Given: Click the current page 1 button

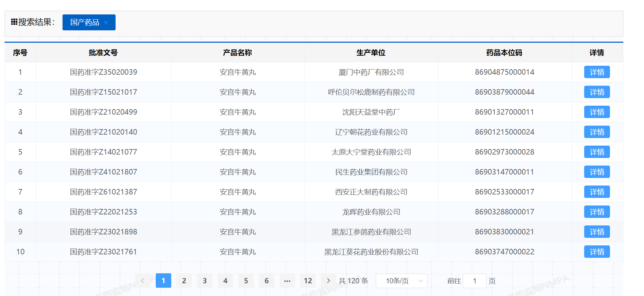Looking at the screenshot, I should [163, 281].
